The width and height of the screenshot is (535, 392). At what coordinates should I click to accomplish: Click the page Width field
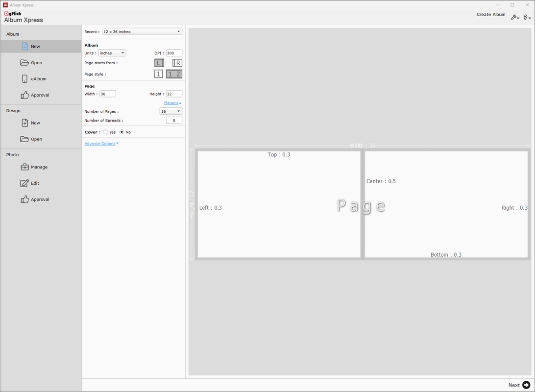[108, 94]
